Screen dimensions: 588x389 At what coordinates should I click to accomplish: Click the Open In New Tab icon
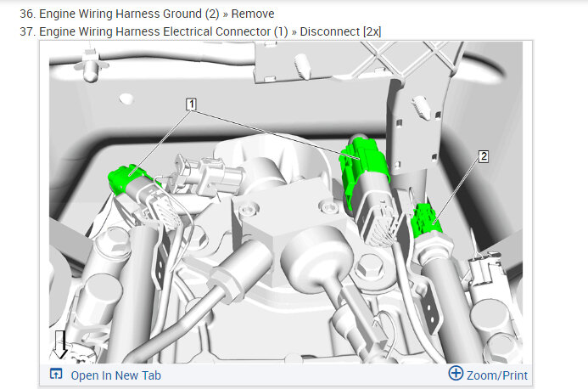(x=56, y=374)
